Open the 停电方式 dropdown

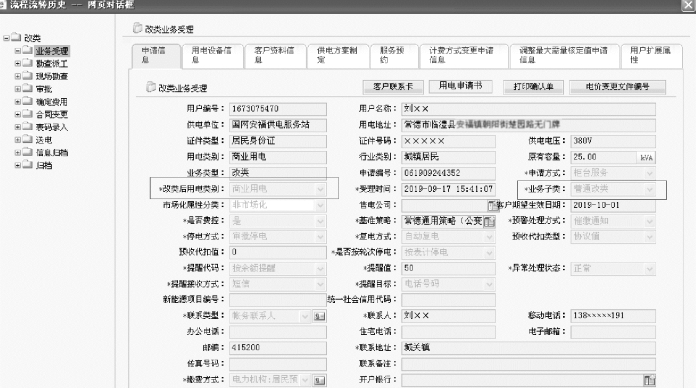pyautogui.click(x=320, y=237)
